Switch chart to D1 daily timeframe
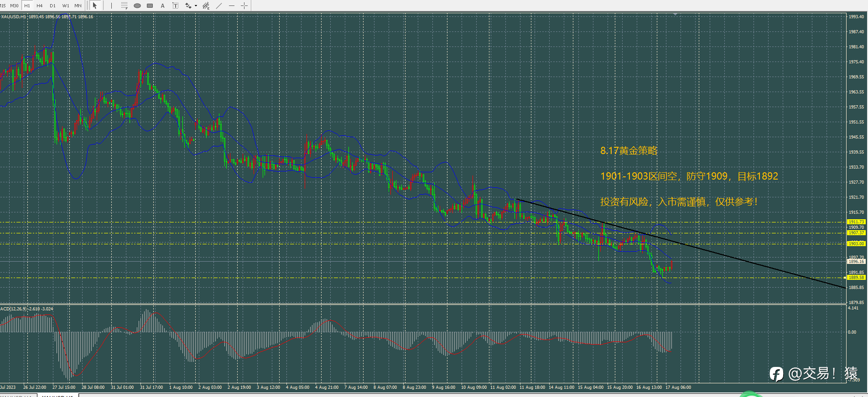 pos(52,5)
